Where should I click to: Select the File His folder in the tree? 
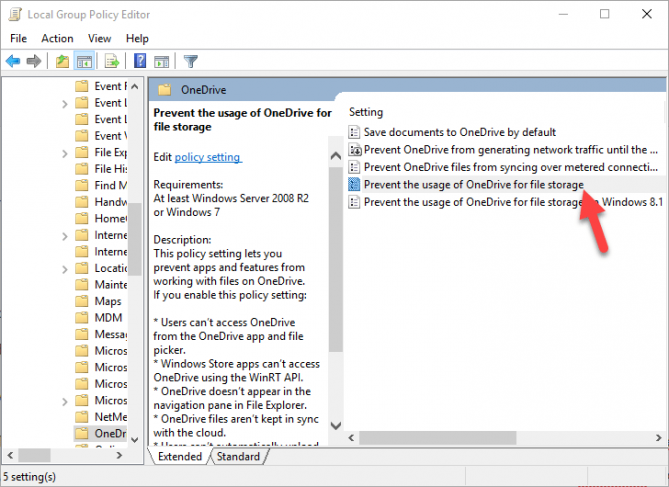(x=111, y=169)
